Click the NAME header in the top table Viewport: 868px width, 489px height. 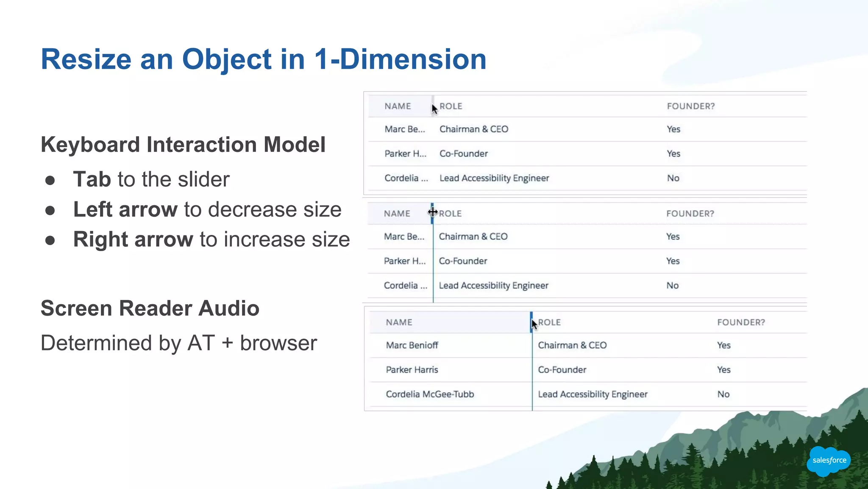point(398,106)
